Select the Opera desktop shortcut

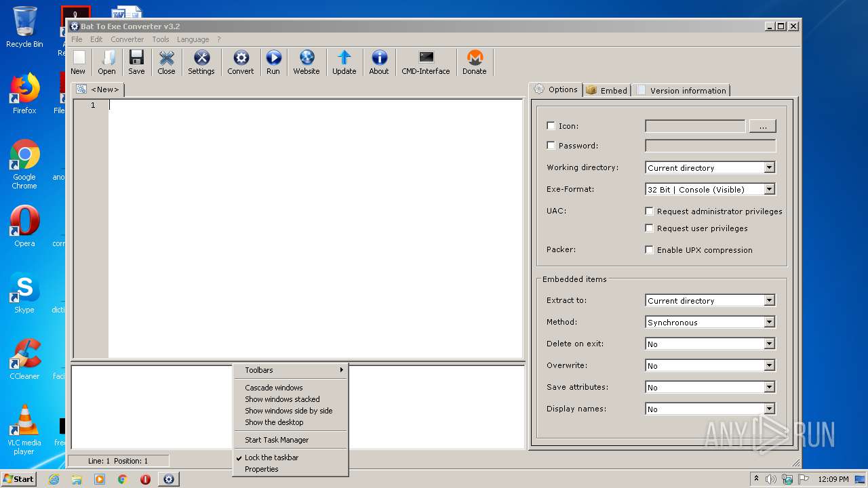(x=24, y=227)
